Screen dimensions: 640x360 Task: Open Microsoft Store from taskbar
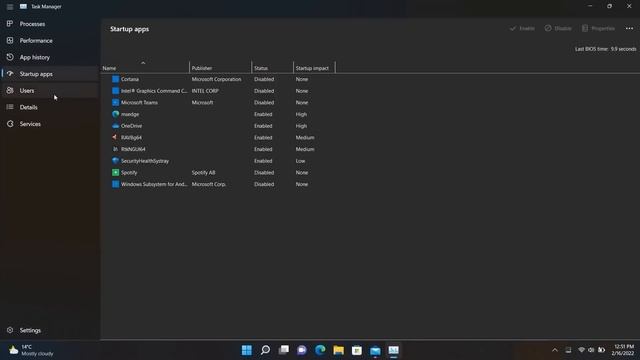click(357, 350)
